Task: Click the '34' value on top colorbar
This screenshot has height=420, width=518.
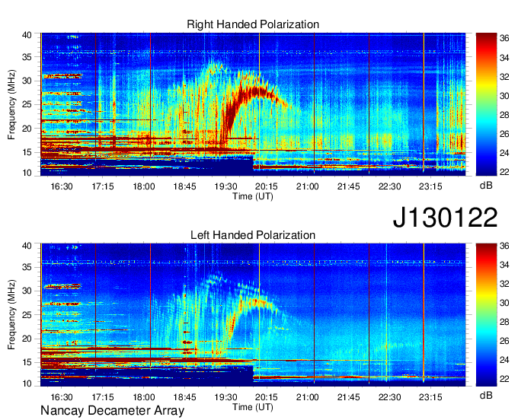Action: pyautogui.click(x=504, y=58)
